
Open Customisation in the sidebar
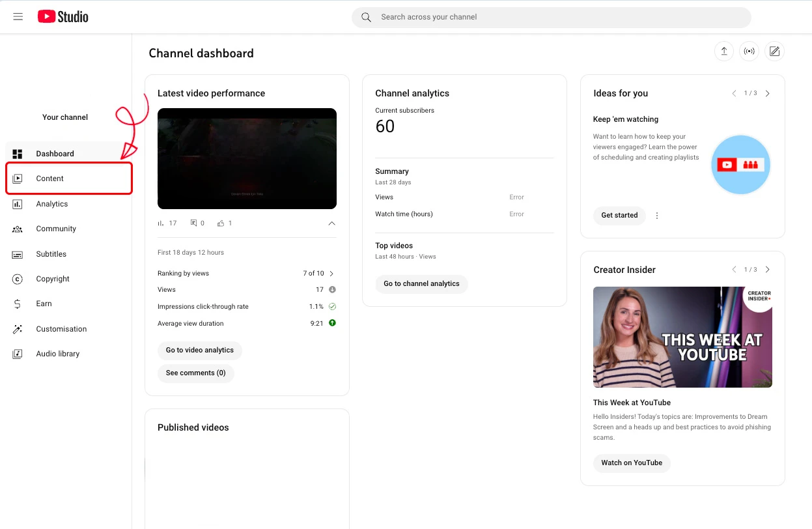click(69, 329)
